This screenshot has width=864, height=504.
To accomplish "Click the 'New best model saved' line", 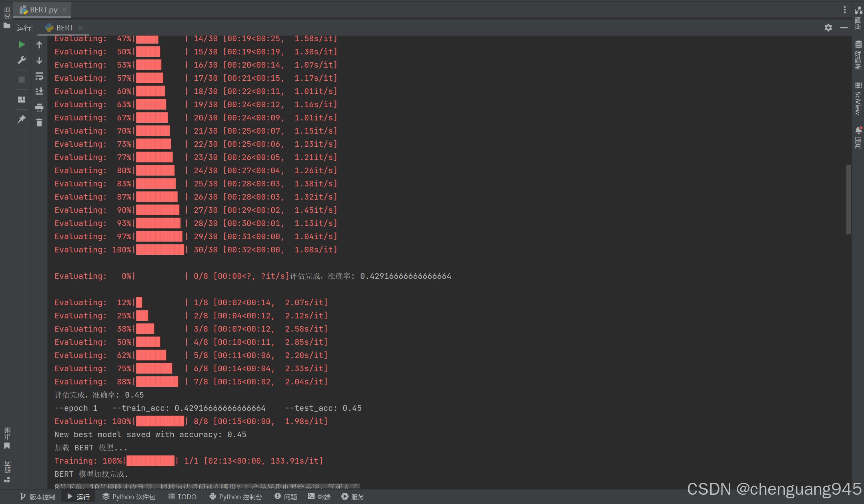I will 150,434.
